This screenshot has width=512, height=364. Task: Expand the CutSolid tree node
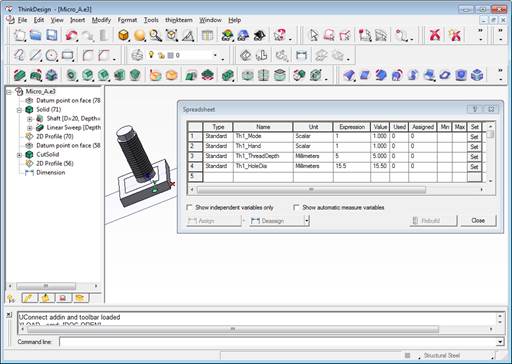[19, 155]
